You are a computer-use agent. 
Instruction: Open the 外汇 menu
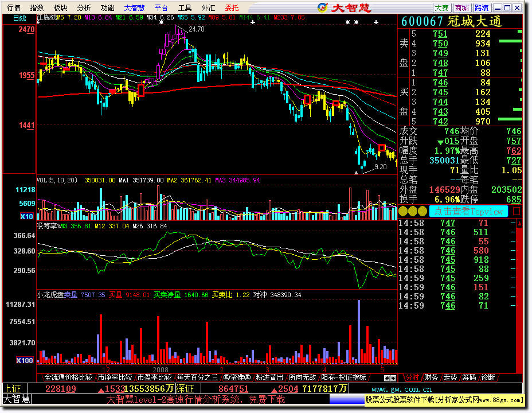208,8
